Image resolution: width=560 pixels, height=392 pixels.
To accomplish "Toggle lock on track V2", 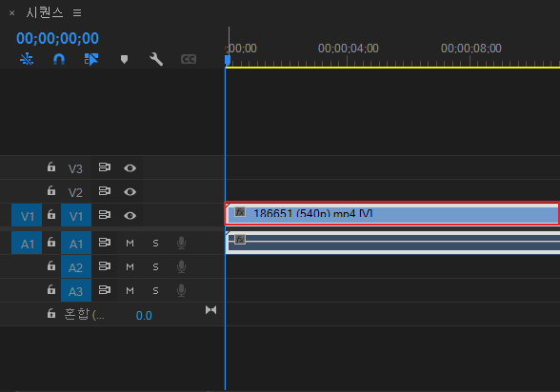I will (51, 191).
